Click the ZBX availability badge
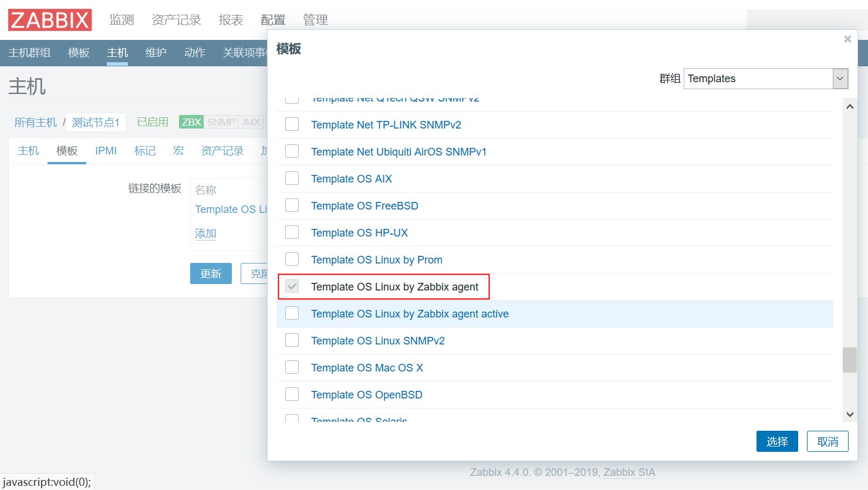The image size is (868, 490). click(x=191, y=122)
